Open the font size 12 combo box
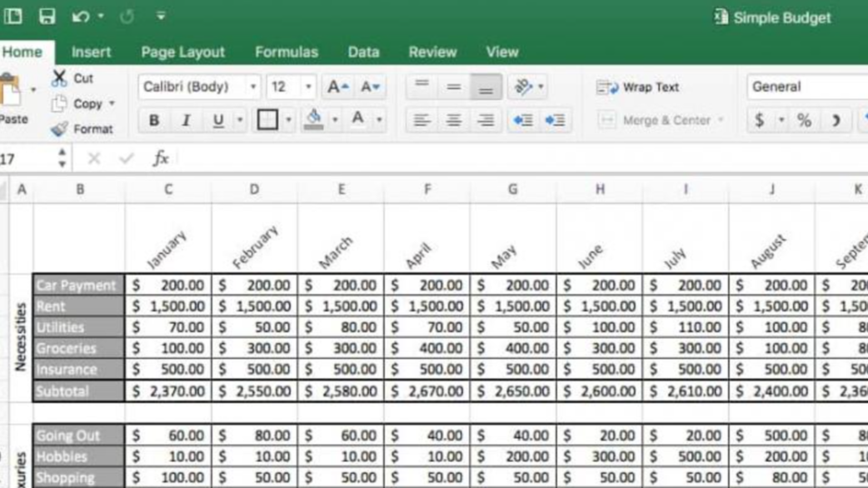The image size is (868, 488). (x=292, y=87)
